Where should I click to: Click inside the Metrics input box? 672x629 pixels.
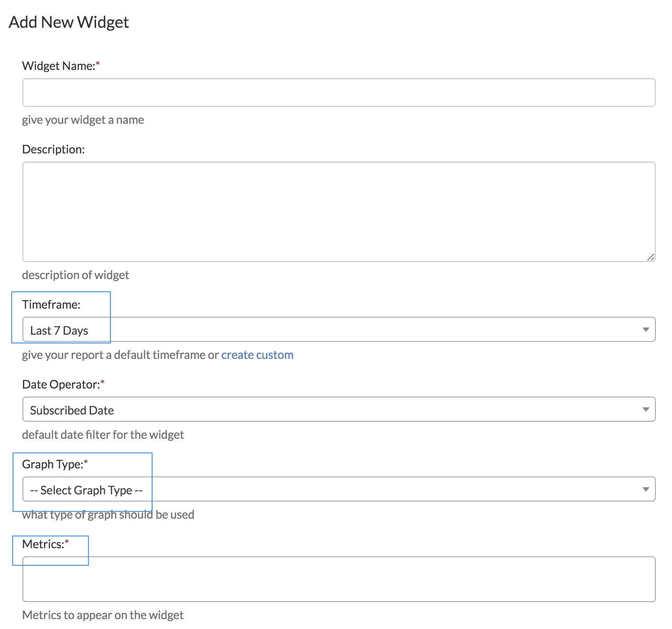click(339, 579)
